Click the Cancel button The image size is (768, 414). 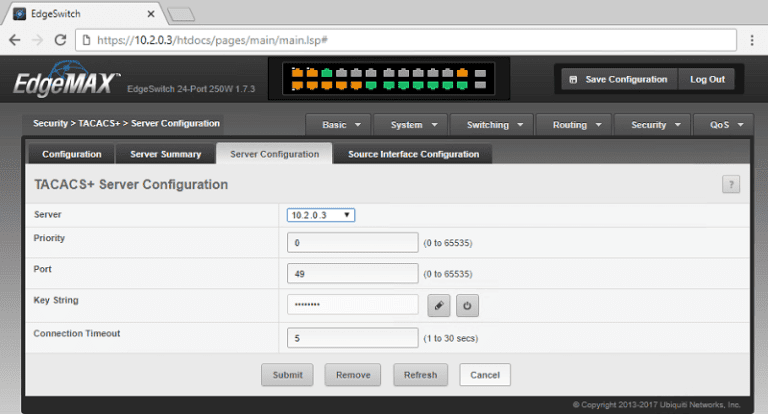(x=485, y=375)
